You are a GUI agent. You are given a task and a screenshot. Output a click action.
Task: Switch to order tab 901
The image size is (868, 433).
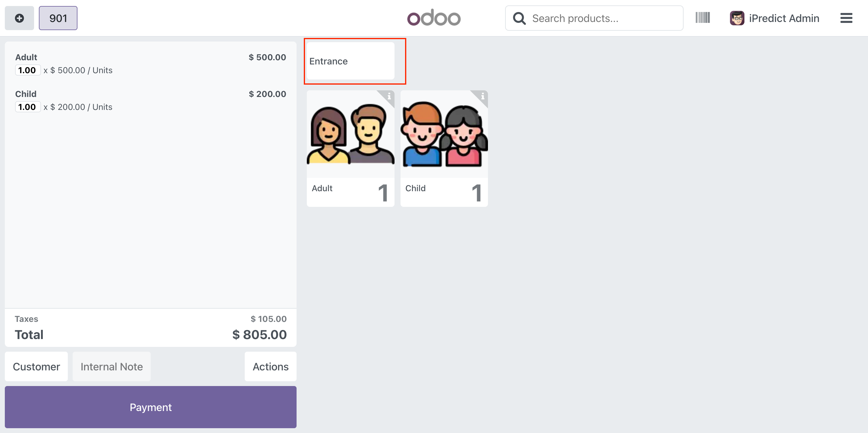[58, 18]
